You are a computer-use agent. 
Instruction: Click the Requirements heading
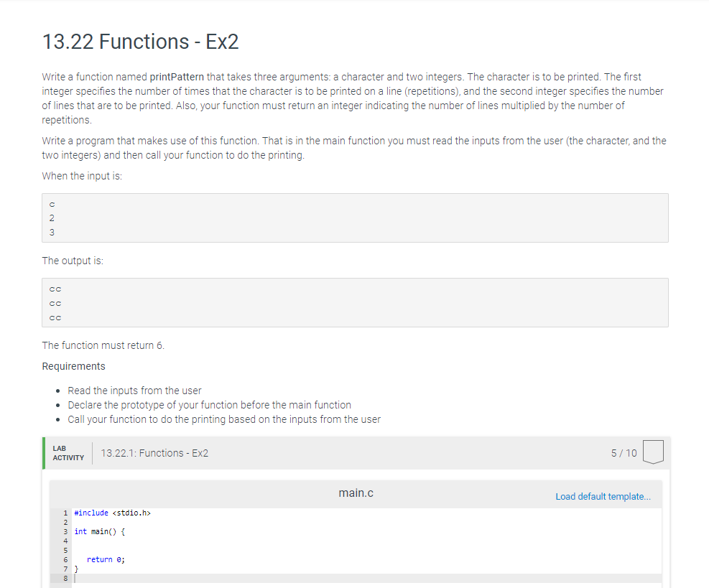point(73,366)
